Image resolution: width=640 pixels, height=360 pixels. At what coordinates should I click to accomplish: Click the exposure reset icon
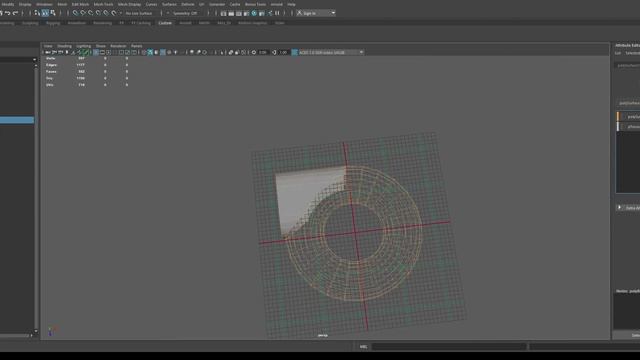[254, 52]
